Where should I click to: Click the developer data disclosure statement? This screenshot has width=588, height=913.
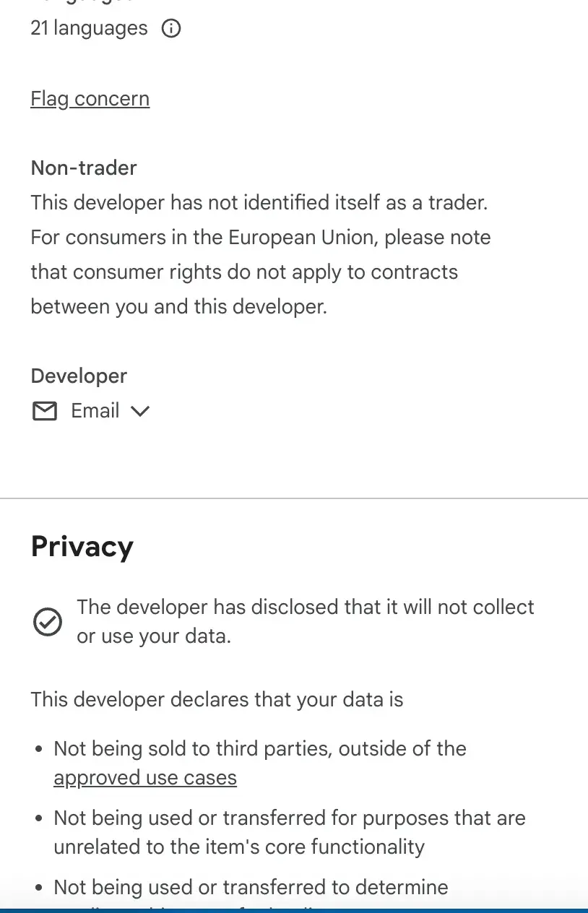click(x=305, y=621)
